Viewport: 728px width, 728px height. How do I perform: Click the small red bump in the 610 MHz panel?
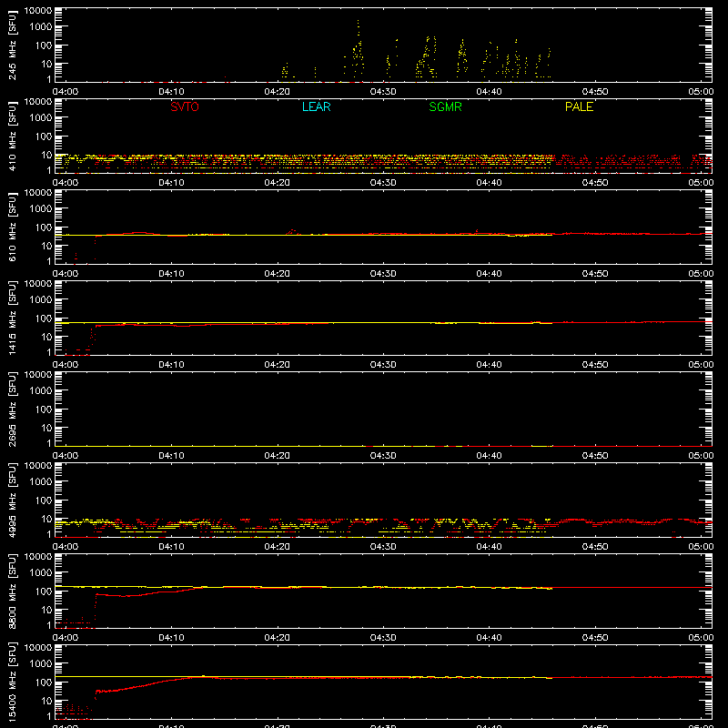(x=292, y=231)
